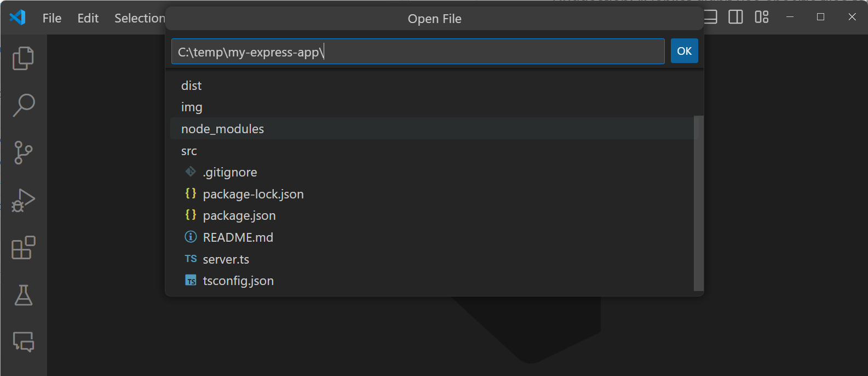
Task: Choose the package-lock.json file
Action: click(x=432, y=194)
